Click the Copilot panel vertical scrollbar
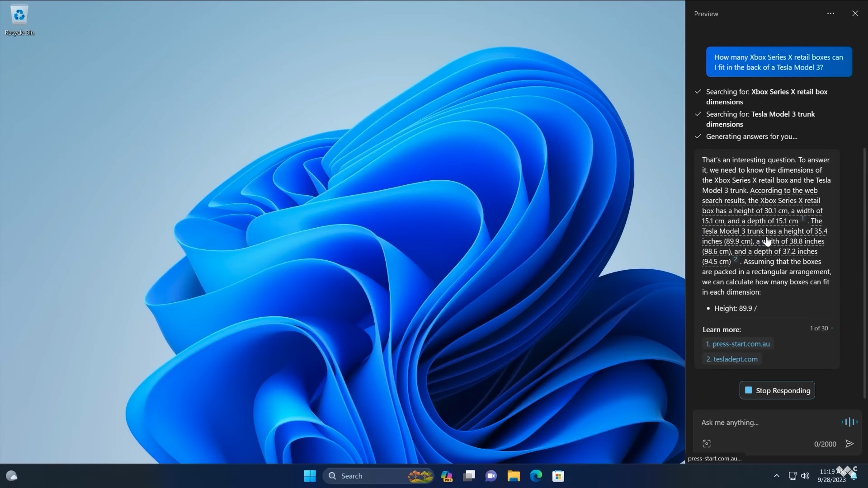The width and height of the screenshot is (868, 488). pos(864,273)
